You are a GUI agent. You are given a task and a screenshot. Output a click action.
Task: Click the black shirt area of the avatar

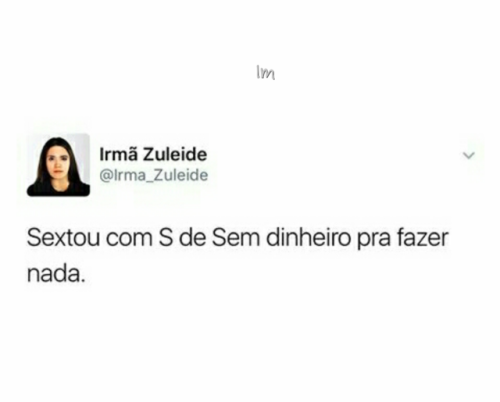[58, 189]
